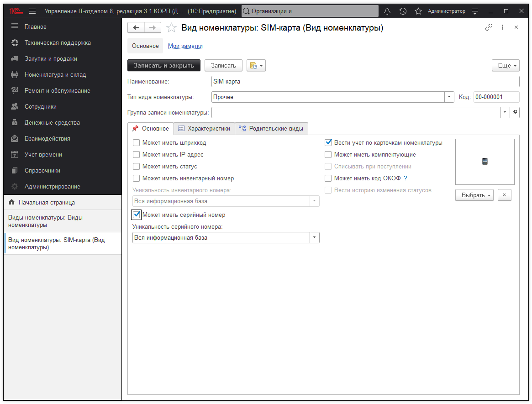Copy link using the chain icon
Viewport: 532px width, 404px height.
(x=489, y=27)
